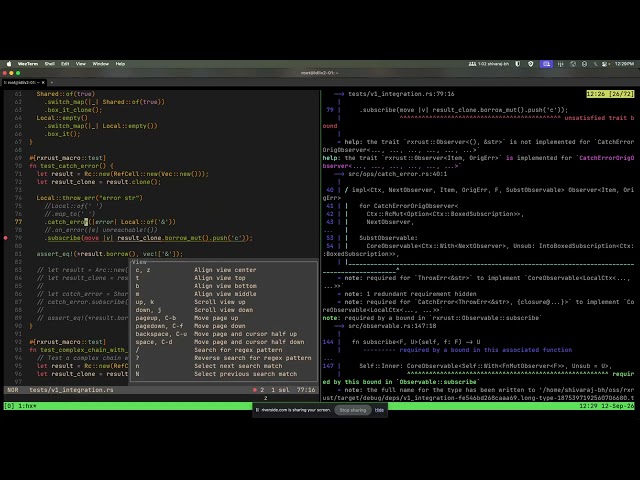Click 'fn test_catch_error()' on line 70
Image resolution: width=640 pixels, height=480 pixels.
71,166
